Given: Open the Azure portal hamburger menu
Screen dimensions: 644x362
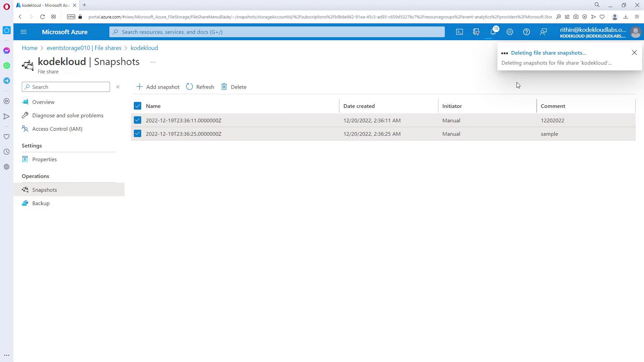Looking at the screenshot, I should (x=23, y=32).
